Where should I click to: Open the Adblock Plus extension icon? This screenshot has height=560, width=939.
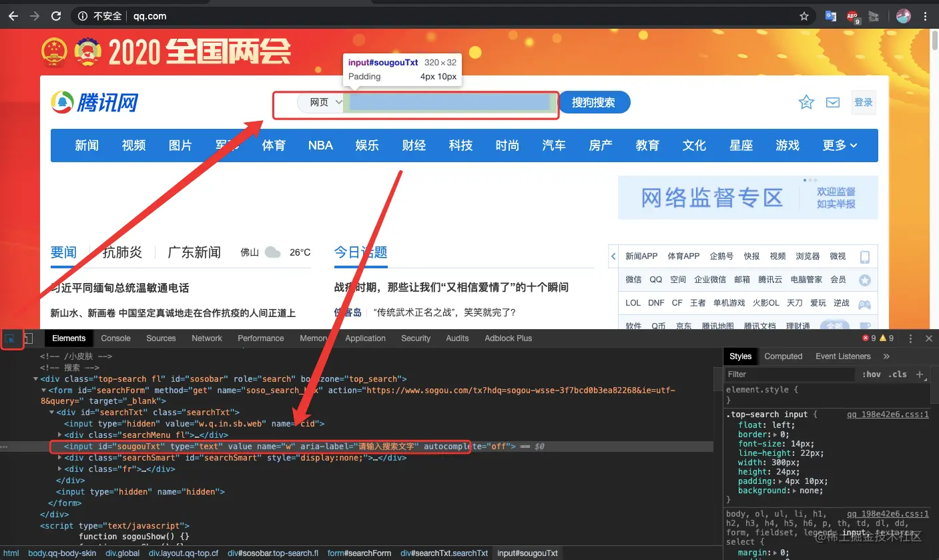pos(852,17)
